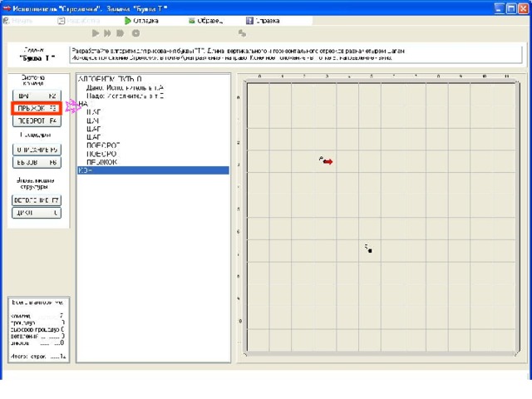Click the red arrow performer at point A
The width and height of the screenshot is (532, 399).
click(x=328, y=162)
